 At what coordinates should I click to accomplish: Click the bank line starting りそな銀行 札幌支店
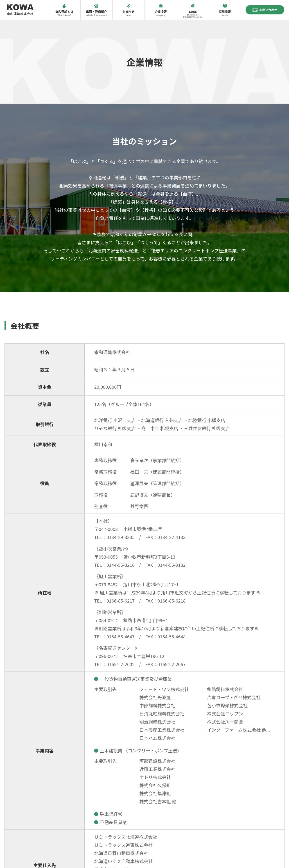162,429
